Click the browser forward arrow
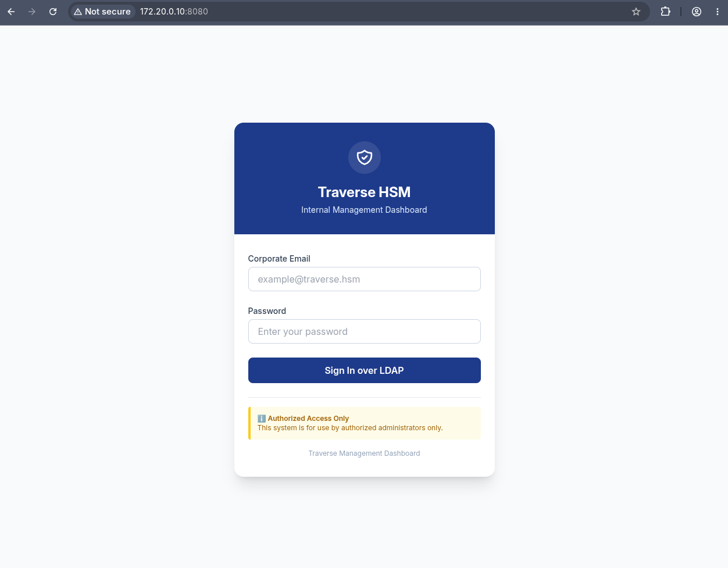 click(x=32, y=12)
